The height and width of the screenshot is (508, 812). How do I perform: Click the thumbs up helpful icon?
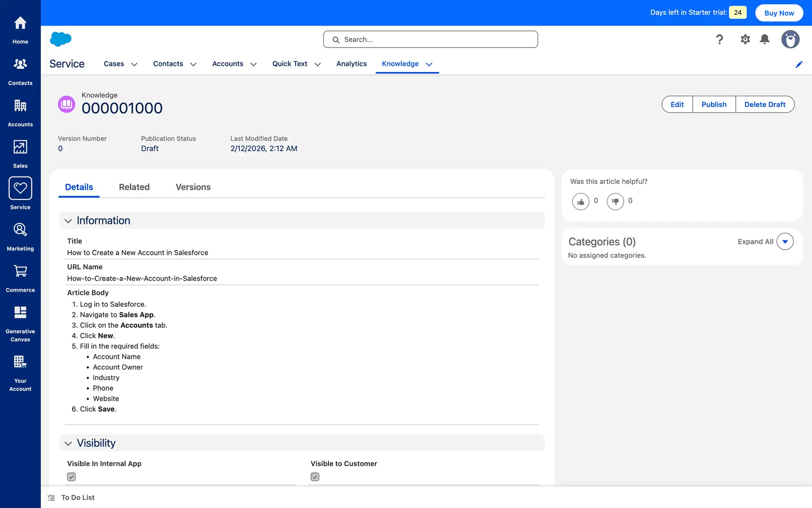pyautogui.click(x=581, y=202)
